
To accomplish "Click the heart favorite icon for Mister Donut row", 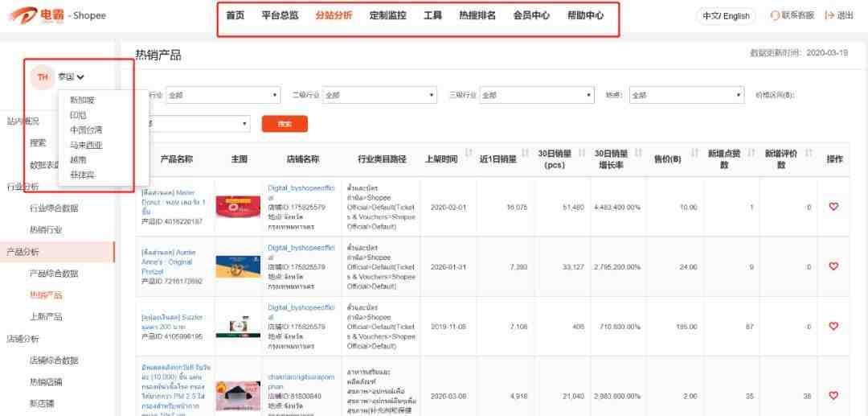I will pos(833,207).
